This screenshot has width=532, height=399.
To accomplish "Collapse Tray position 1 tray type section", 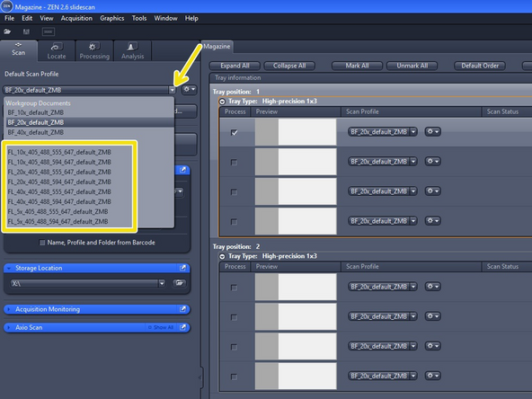I will coord(222,102).
